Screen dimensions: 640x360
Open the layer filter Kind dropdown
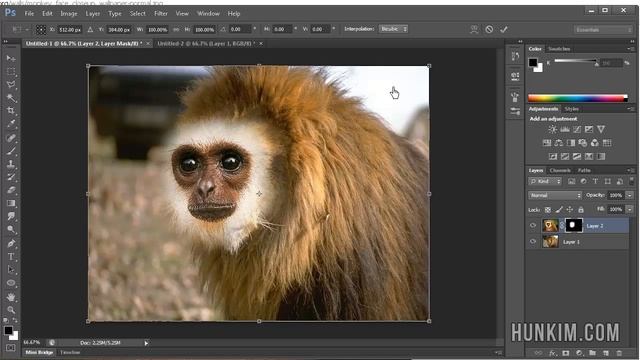click(545, 181)
